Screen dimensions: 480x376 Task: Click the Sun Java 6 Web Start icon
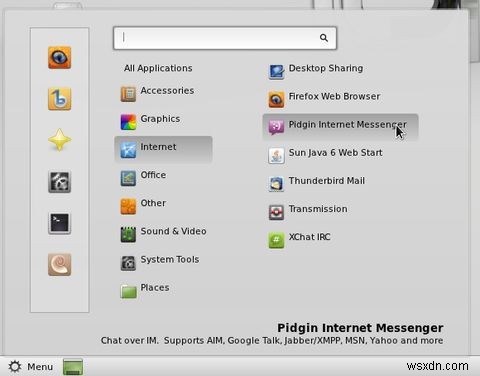click(x=276, y=156)
